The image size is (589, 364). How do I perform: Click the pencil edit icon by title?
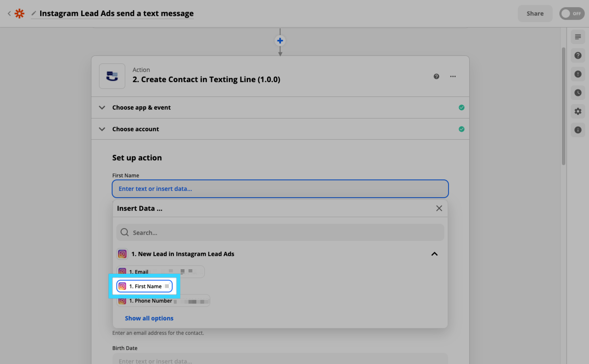[34, 14]
